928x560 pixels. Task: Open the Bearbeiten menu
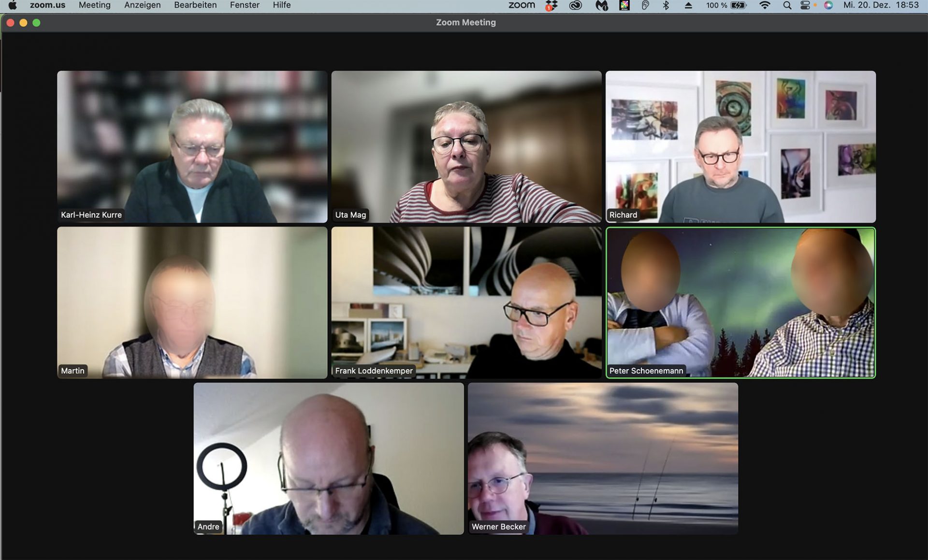pyautogui.click(x=195, y=5)
